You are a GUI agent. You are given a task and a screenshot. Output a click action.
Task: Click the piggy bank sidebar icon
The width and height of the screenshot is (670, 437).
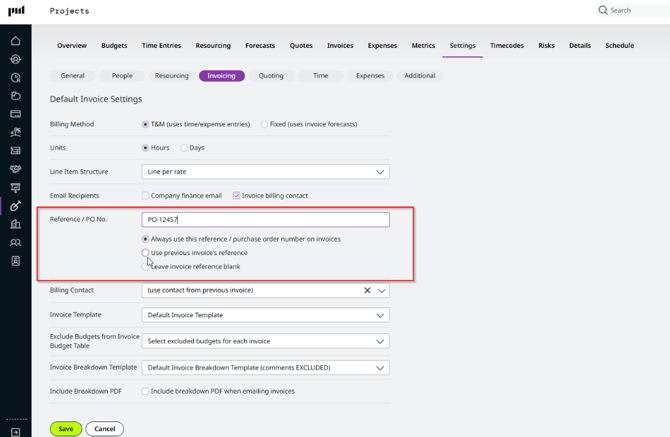coord(15,95)
